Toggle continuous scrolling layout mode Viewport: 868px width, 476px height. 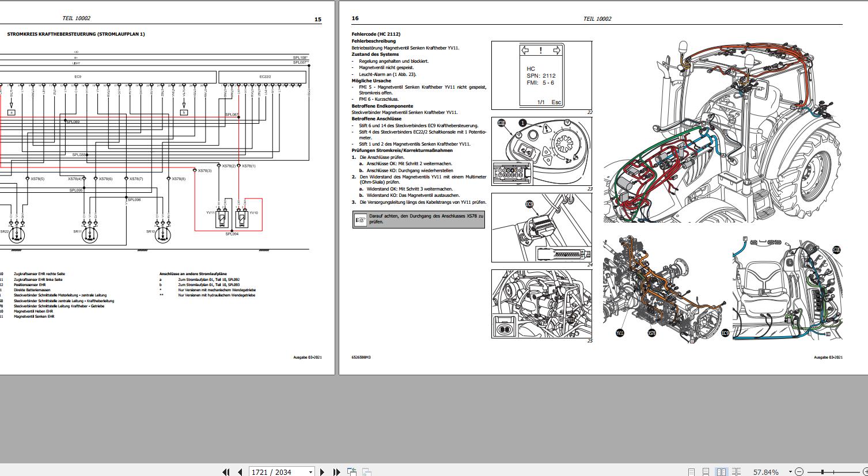tap(706, 472)
